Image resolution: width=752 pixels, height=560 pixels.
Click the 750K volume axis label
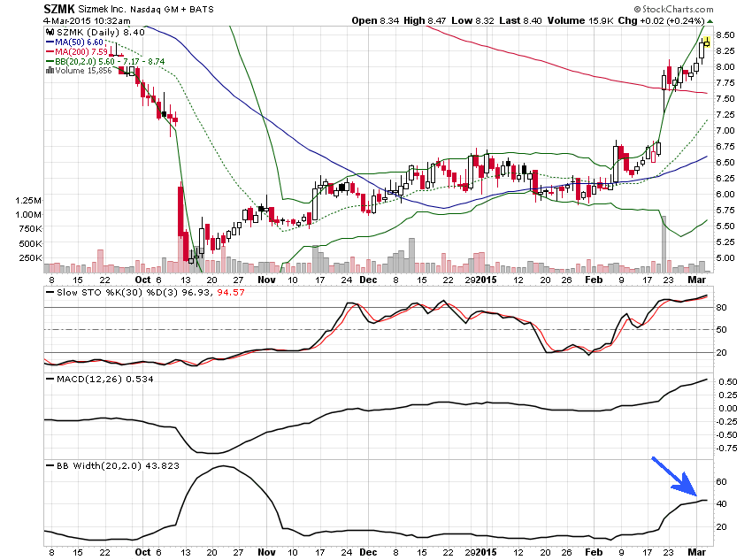click(30, 229)
